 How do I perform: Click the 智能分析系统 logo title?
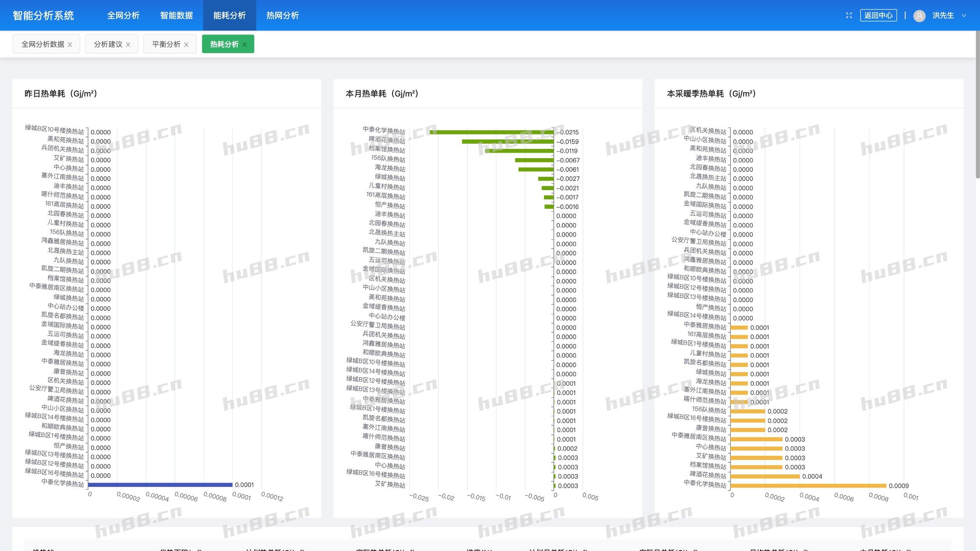click(x=43, y=15)
